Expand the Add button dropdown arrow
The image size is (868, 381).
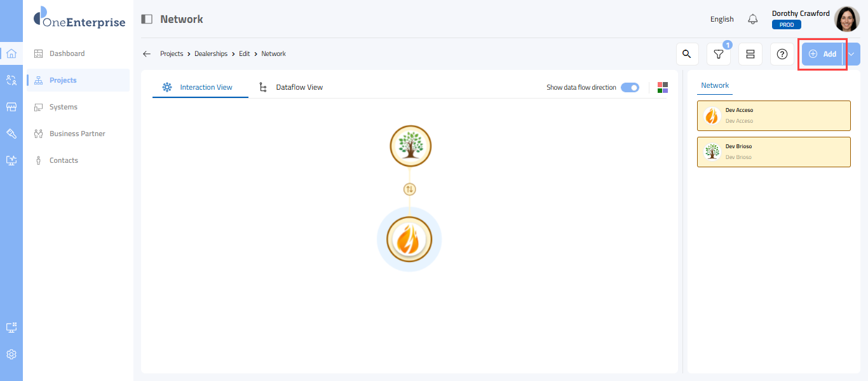(x=851, y=54)
